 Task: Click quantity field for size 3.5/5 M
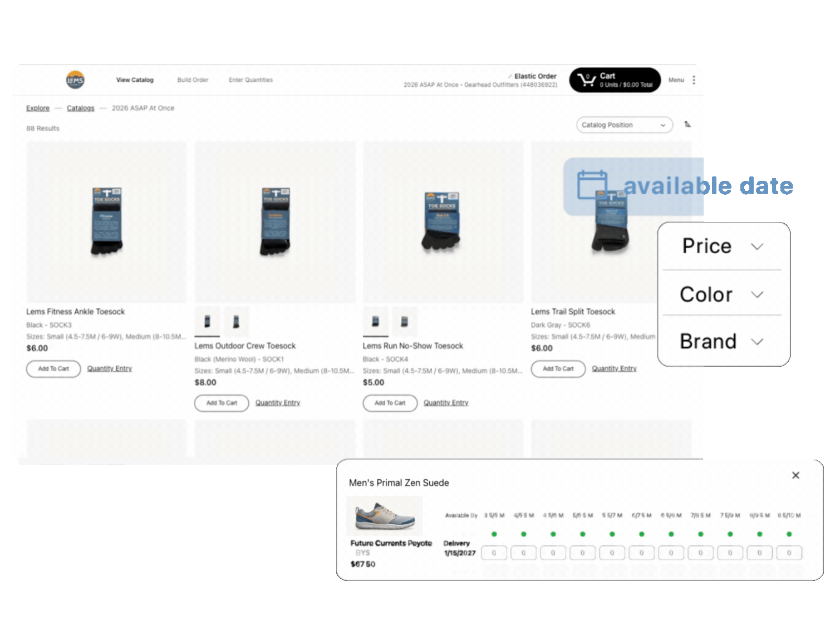pos(494,553)
